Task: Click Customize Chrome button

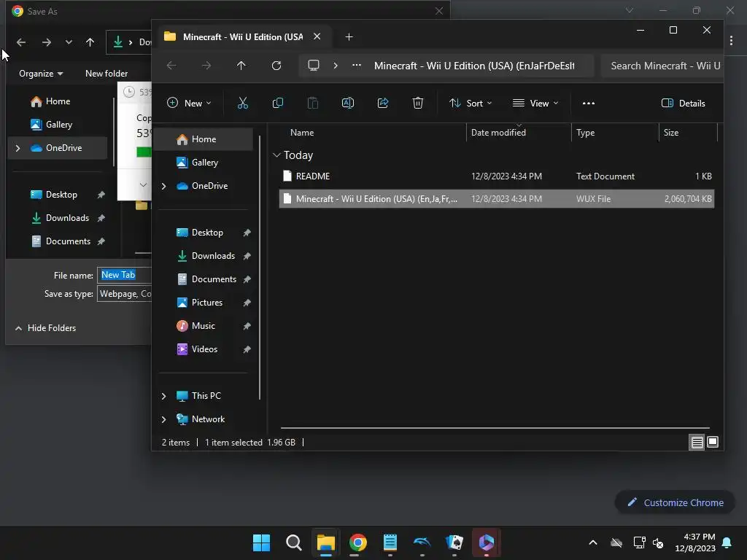Action: (x=675, y=502)
